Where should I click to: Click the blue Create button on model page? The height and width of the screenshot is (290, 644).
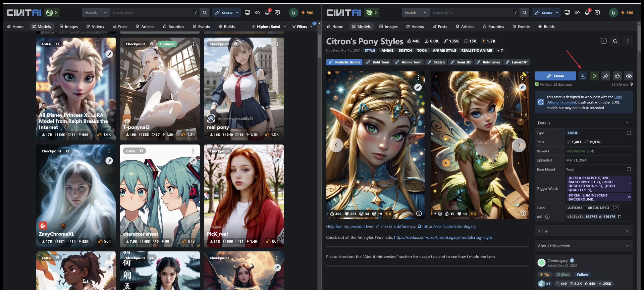[555, 76]
